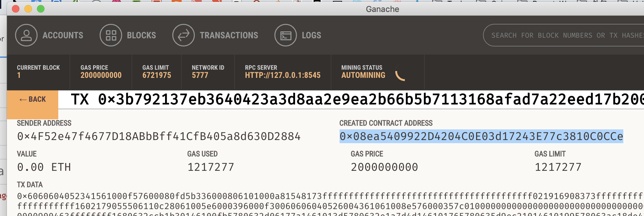
Task: Open the LOGS tab label
Action: 312,35
